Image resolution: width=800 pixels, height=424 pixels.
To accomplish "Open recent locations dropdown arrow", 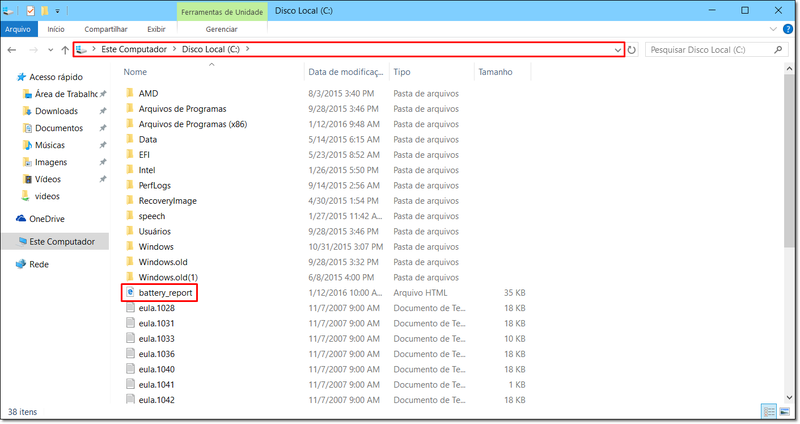I will (x=51, y=50).
